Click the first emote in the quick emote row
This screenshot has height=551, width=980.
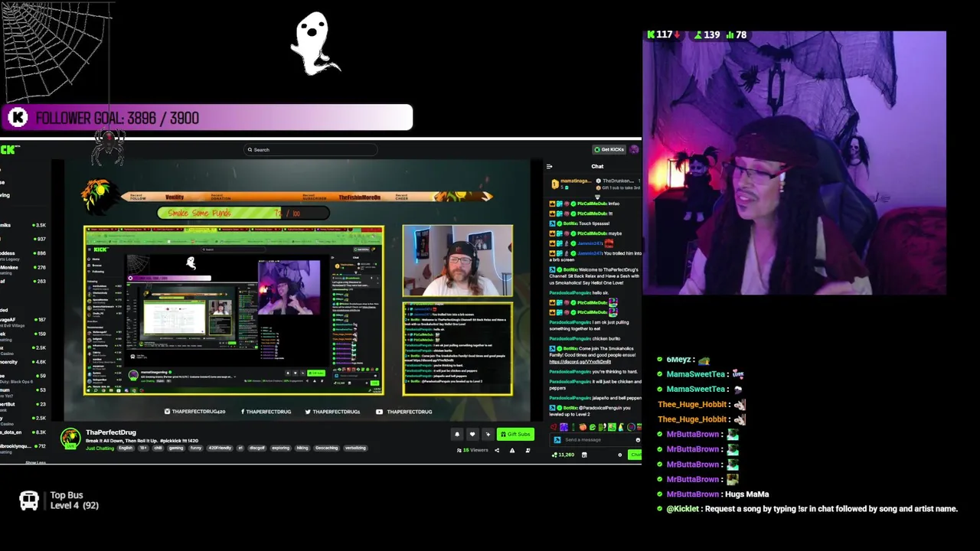click(554, 427)
